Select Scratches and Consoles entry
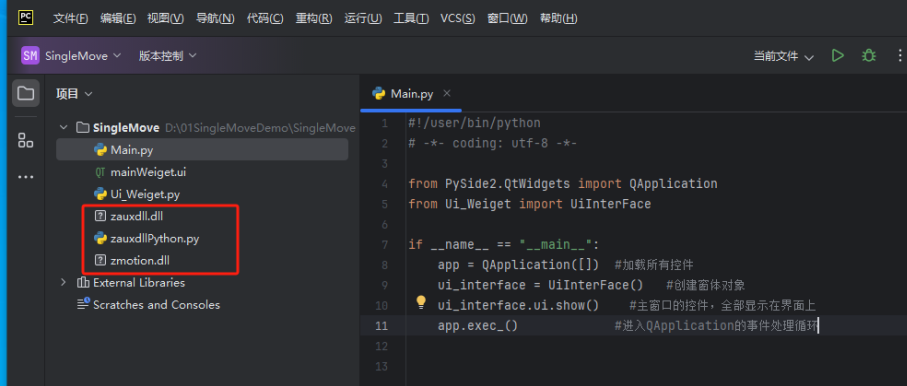Screen dimensions: 907x386 coord(156,305)
